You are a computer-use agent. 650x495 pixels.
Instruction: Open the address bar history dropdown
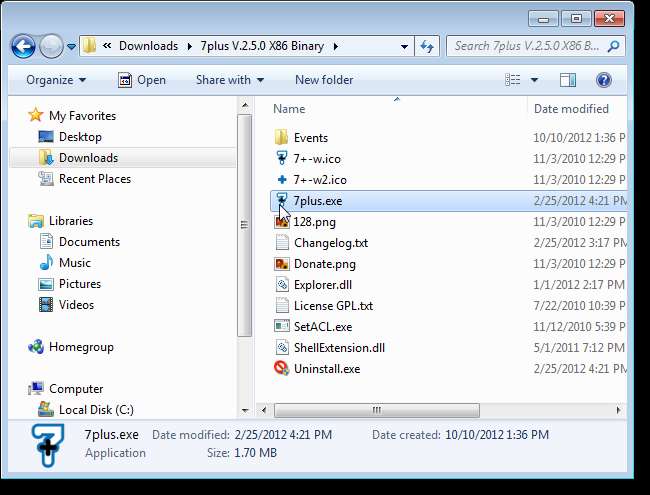point(404,46)
